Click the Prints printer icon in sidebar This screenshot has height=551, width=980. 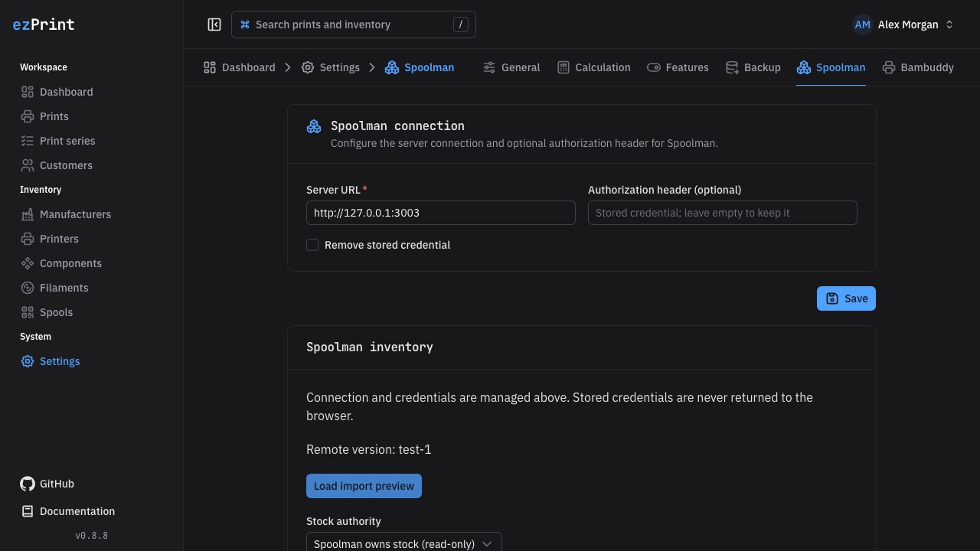point(28,116)
